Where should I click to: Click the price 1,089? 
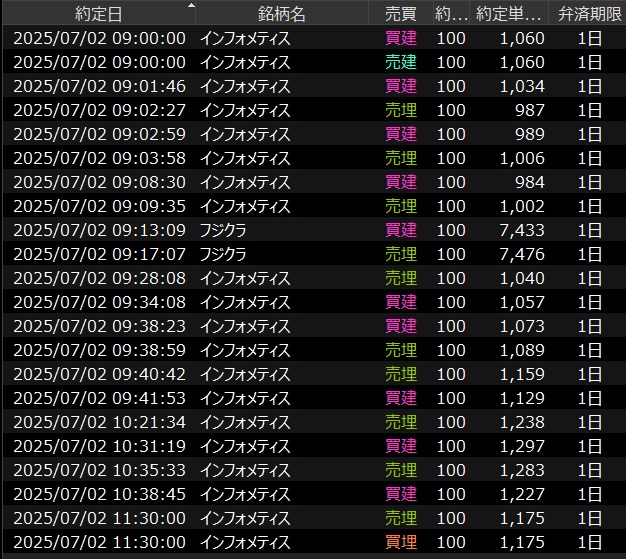click(x=522, y=350)
